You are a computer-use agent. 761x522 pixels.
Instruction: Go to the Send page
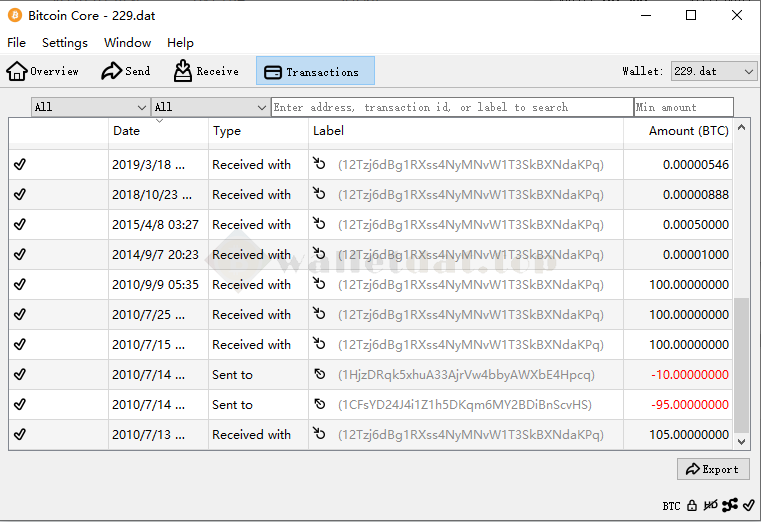(x=126, y=71)
